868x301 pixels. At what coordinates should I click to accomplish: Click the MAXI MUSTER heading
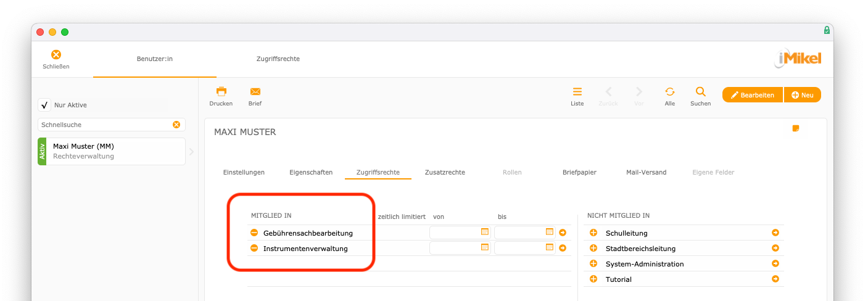click(x=245, y=132)
